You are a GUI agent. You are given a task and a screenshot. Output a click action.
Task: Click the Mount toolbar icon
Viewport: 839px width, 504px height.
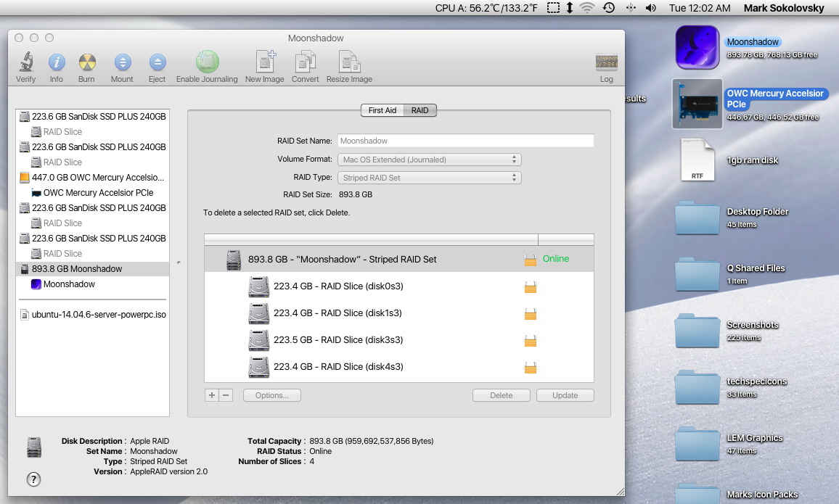(x=122, y=62)
